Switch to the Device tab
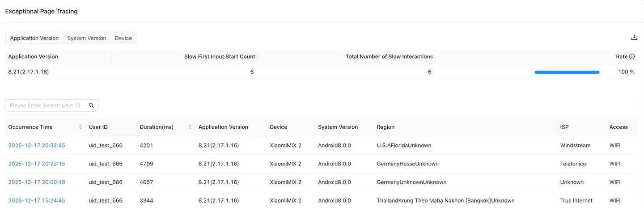The height and width of the screenshot is (208, 644). pyautogui.click(x=123, y=38)
